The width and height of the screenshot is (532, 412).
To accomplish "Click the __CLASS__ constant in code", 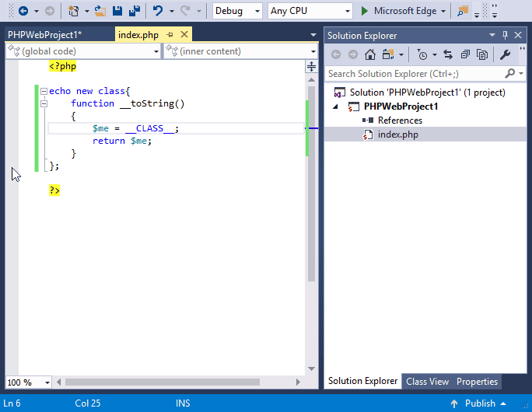I will click(149, 128).
